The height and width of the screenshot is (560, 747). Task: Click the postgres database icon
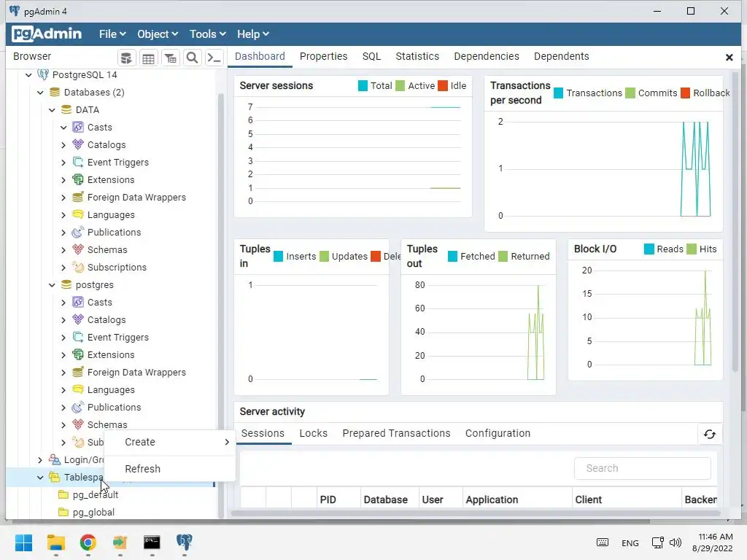(x=66, y=285)
